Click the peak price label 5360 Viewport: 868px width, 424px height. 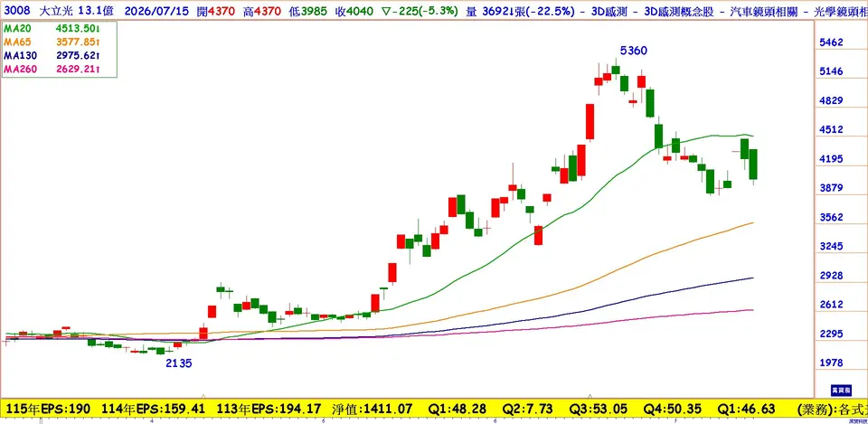[x=633, y=51]
